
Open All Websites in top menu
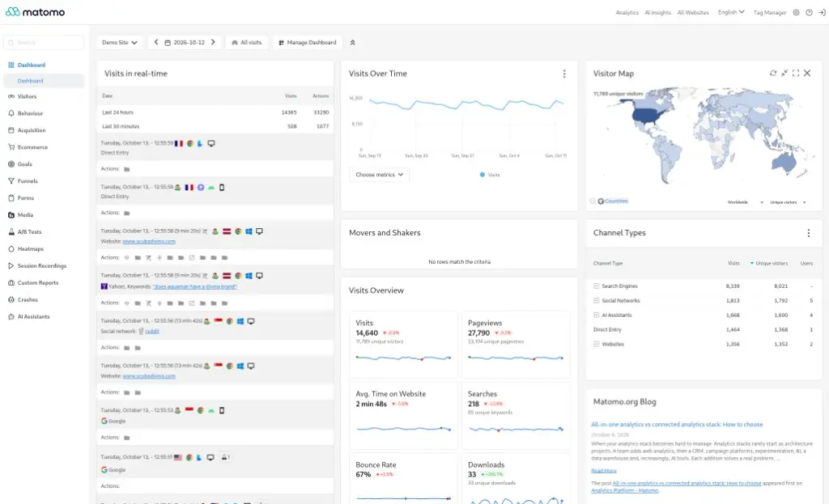(693, 12)
